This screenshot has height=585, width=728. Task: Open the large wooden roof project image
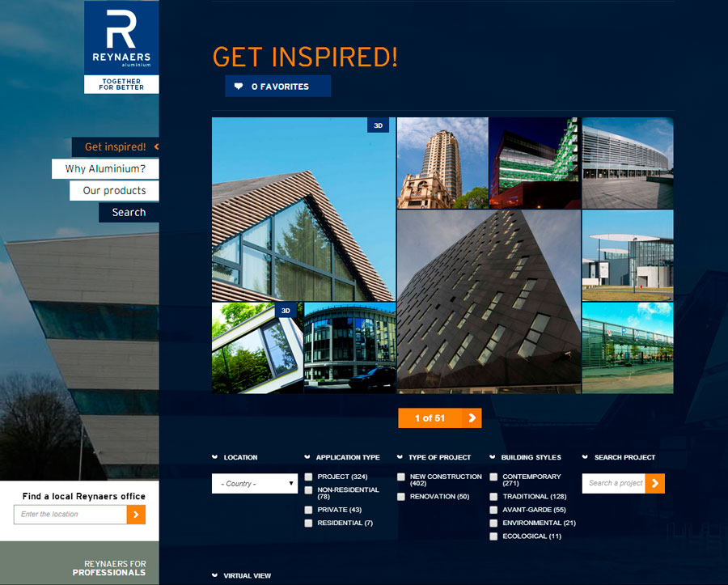click(x=303, y=210)
